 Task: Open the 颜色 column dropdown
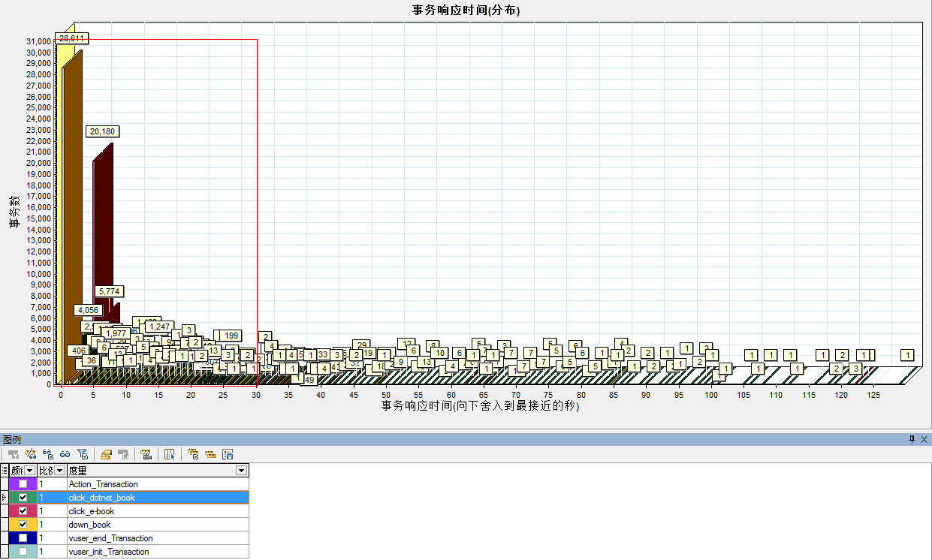tap(30, 470)
